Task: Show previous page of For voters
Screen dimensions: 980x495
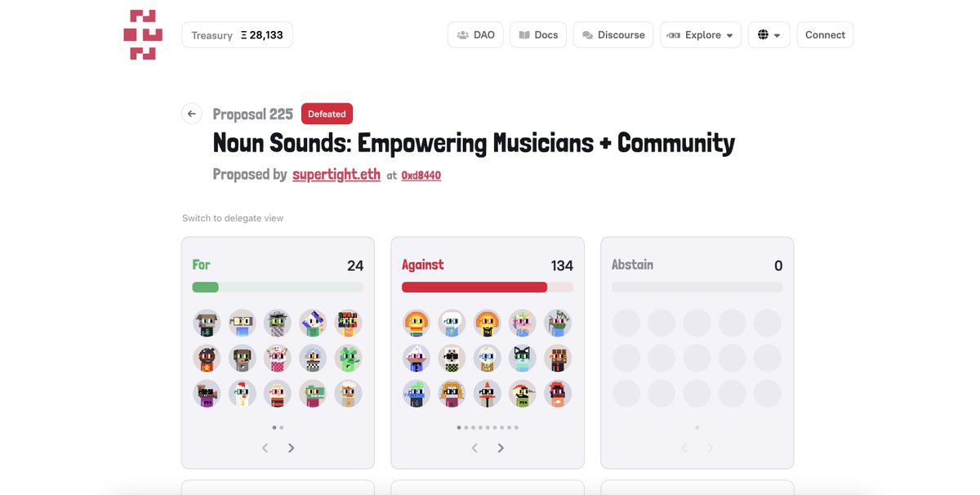Action: pyautogui.click(x=265, y=448)
